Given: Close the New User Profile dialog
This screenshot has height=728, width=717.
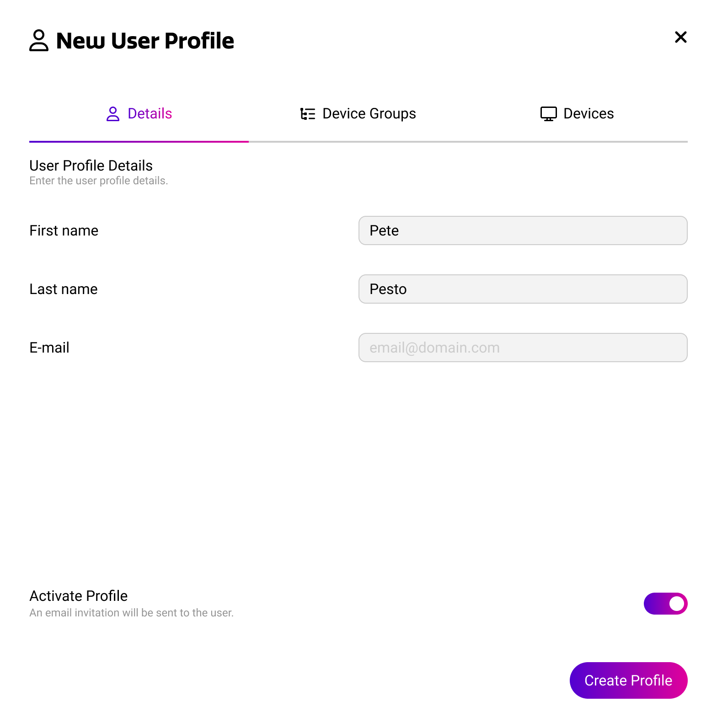Looking at the screenshot, I should 680,37.
